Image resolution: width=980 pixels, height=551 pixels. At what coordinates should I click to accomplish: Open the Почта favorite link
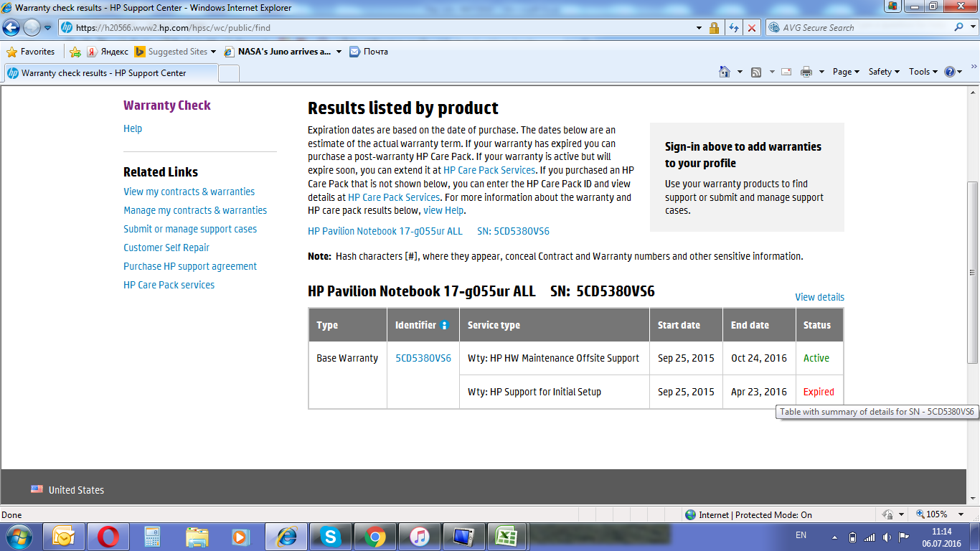tap(369, 52)
